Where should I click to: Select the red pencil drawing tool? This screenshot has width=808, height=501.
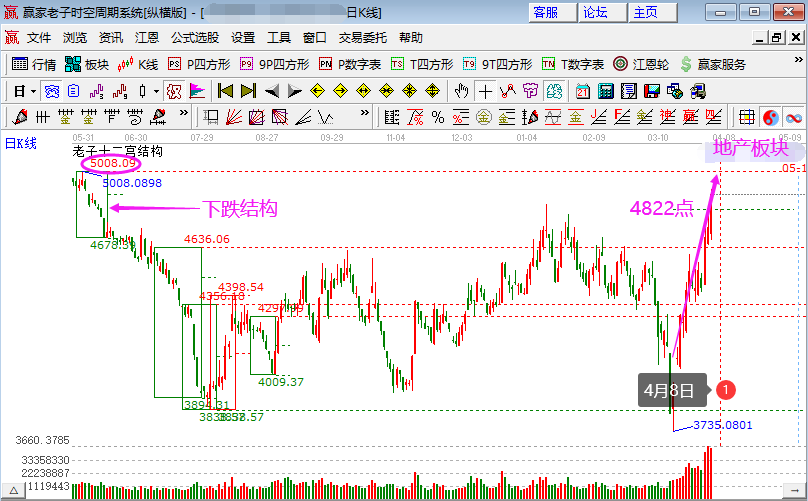(x=20, y=118)
